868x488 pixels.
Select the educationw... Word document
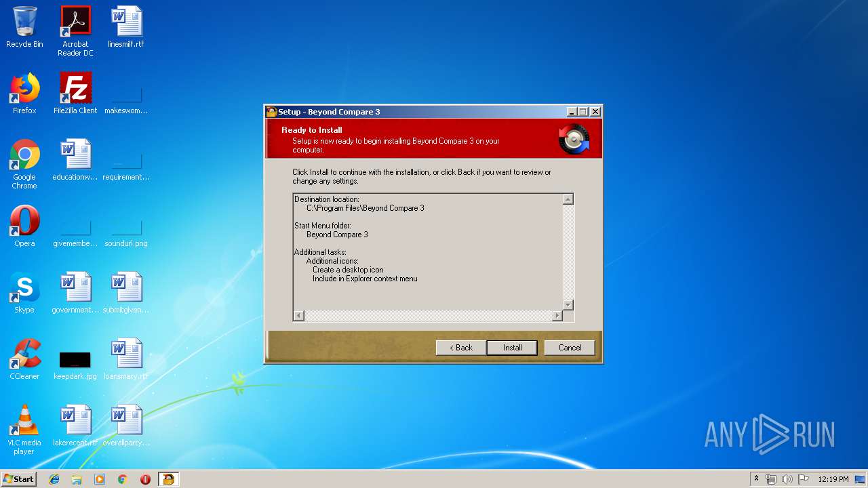point(75,160)
